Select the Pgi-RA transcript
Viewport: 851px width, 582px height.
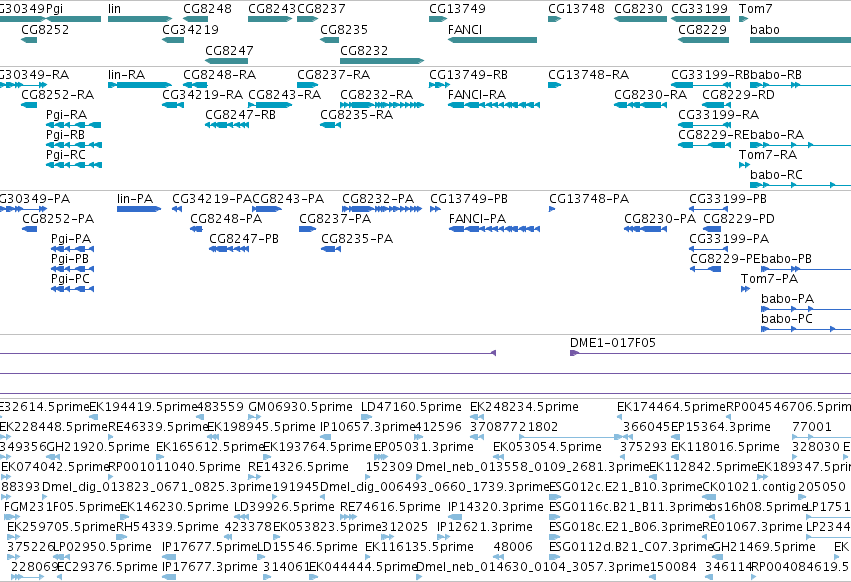pyautogui.click(x=74, y=125)
